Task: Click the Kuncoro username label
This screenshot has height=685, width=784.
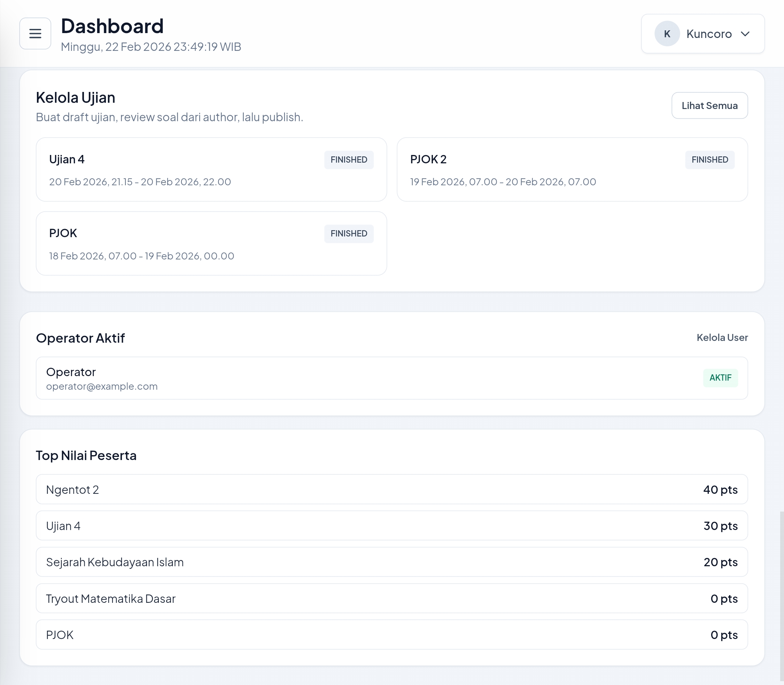Action: (709, 34)
